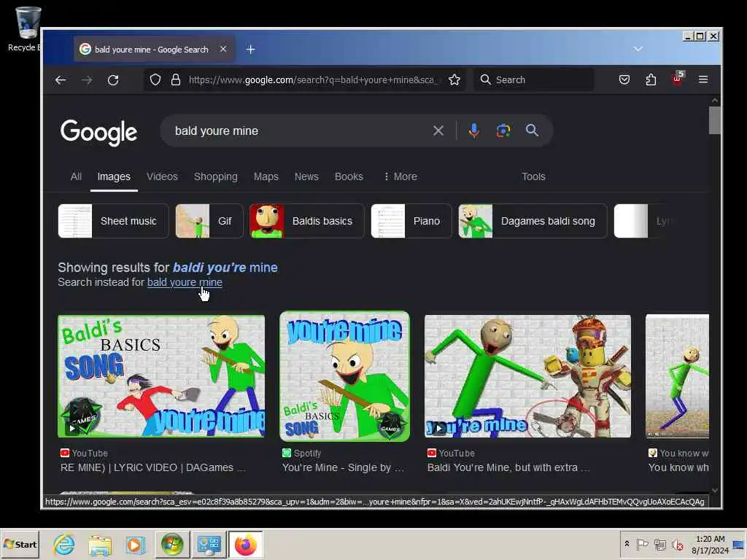Image resolution: width=747 pixels, height=560 pixels.
Task: Open the uBlock Origin extension icon
Action: (677, 79)
